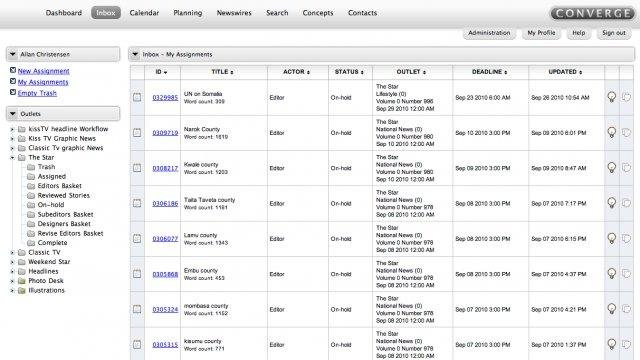The height and width of the screenshot is (360, 640).
Task: Click the icon beside New Assignment link
Action: [13, 70]
